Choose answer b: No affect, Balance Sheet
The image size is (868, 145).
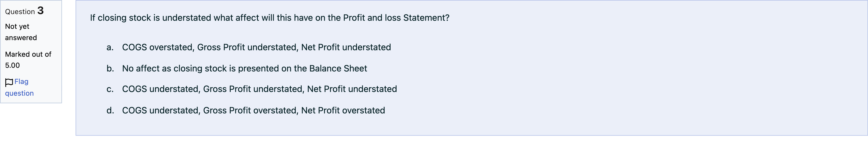244,69
